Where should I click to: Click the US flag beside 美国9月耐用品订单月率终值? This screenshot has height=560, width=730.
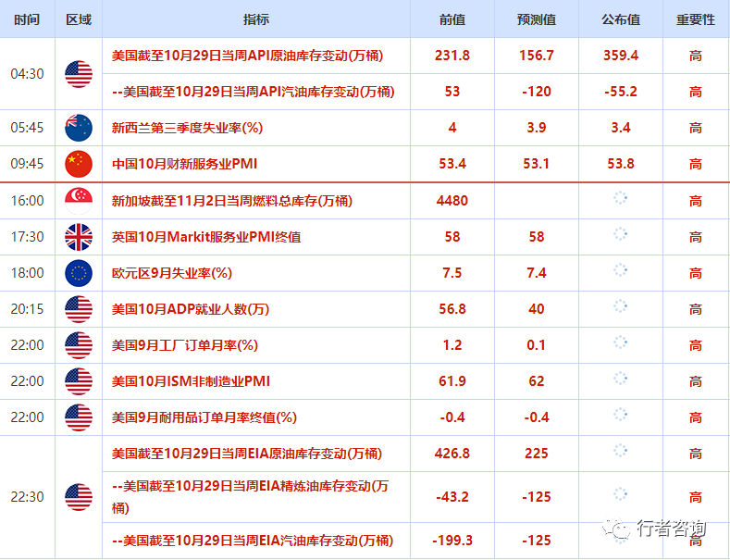79,417
